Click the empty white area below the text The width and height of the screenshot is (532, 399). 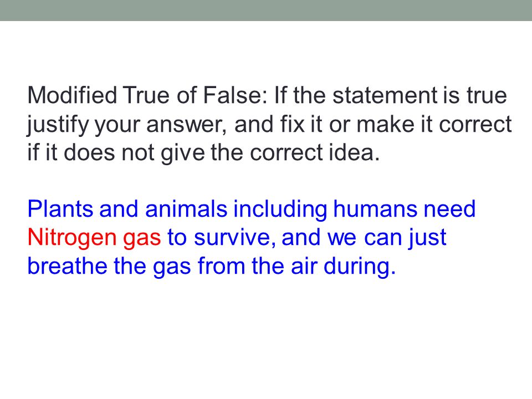click(266, 336)
